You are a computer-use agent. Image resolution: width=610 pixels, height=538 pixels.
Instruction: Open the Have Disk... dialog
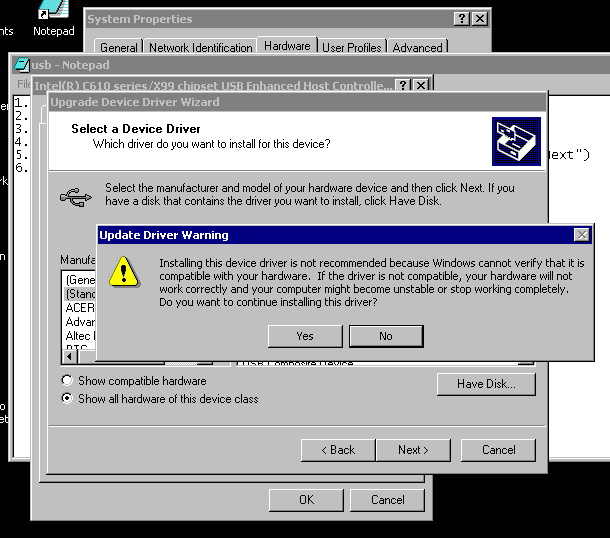486,384
